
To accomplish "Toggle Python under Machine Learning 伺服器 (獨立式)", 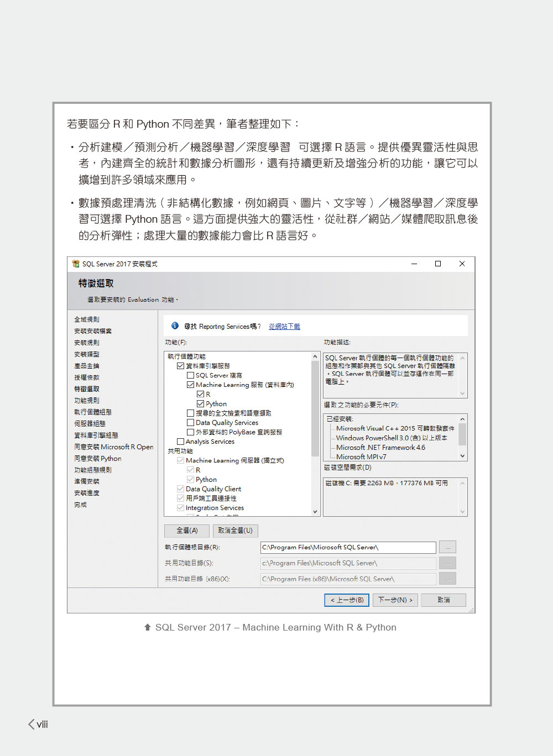I will click(x=190, y=479).
